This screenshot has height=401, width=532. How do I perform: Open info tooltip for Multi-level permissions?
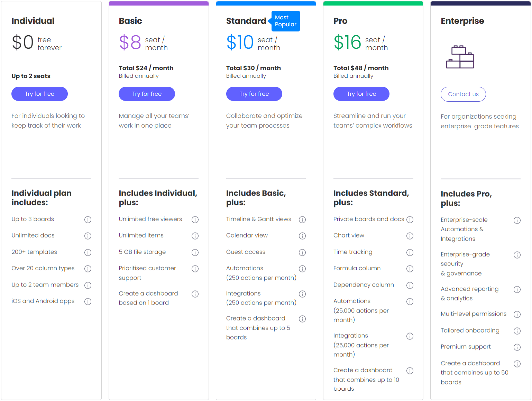pyautogui.click(x=517, y=314)
